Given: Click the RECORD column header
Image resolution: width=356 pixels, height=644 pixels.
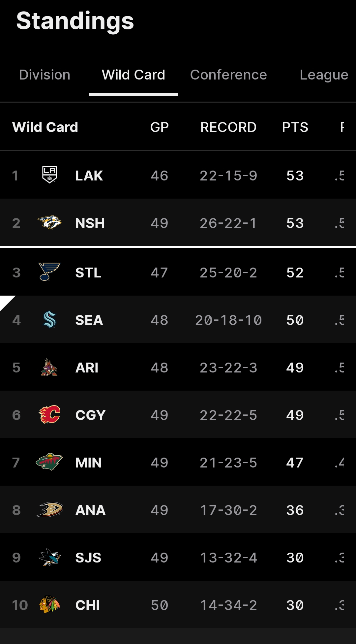Looking at the screenshot, I should 228,127.
